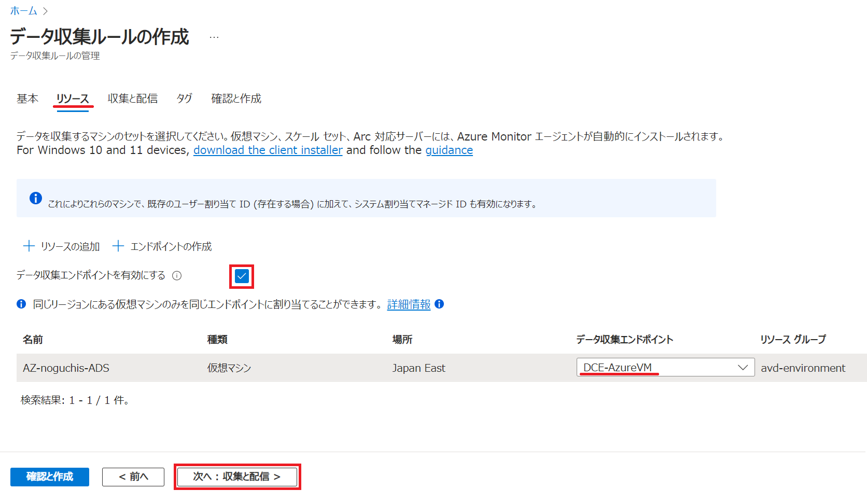Viewport: 867px width, 504px height.
Task: Click the データ収集ルールの管理 subtitle
Action: pos(55,55)
